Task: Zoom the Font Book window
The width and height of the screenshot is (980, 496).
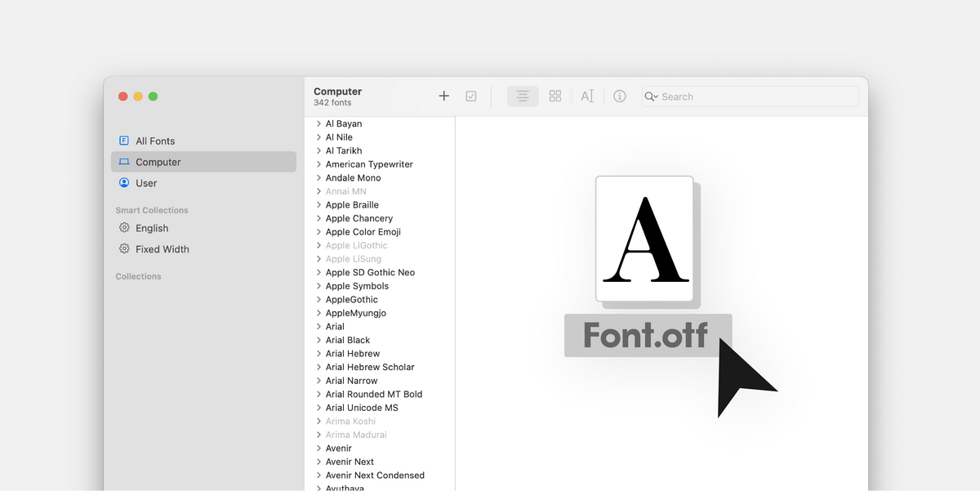Action: point(153,96)
